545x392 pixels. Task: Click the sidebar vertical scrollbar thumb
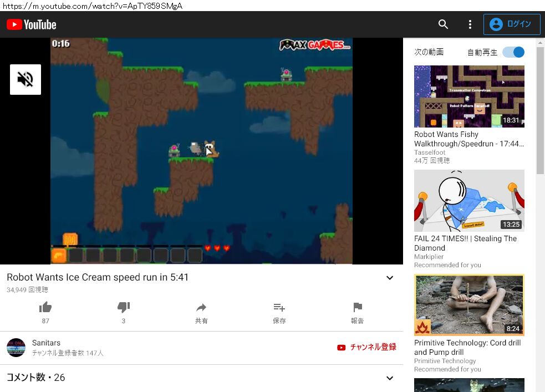540,110
